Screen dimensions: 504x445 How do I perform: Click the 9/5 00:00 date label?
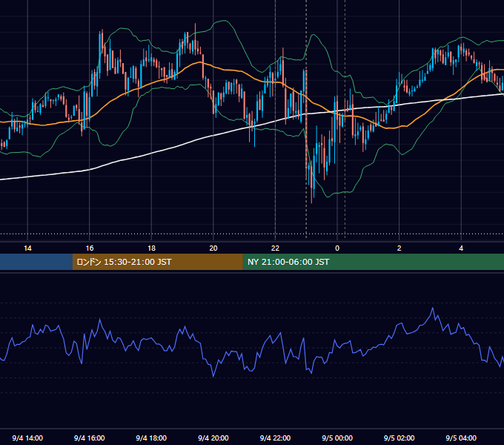click(x=337, y=438)
